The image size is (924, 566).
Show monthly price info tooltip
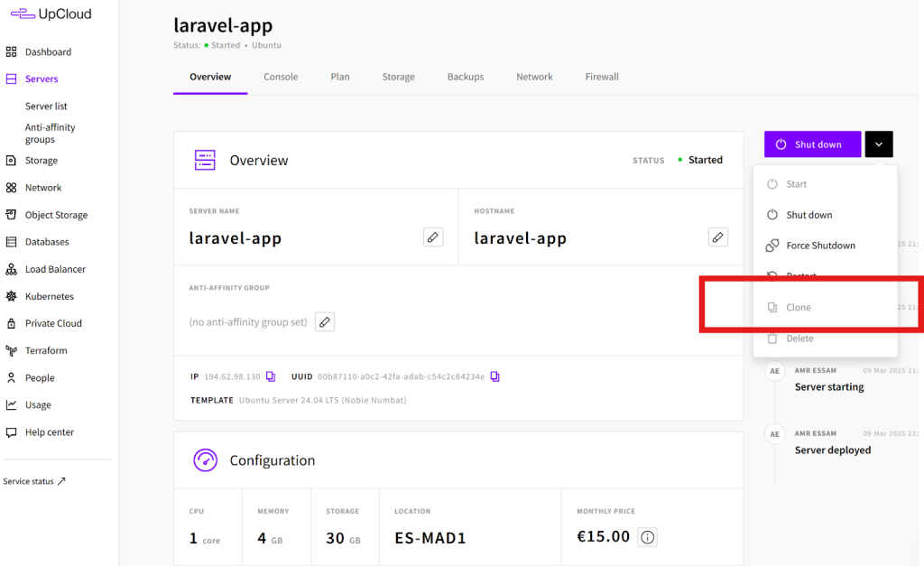[x=647, y=537]
